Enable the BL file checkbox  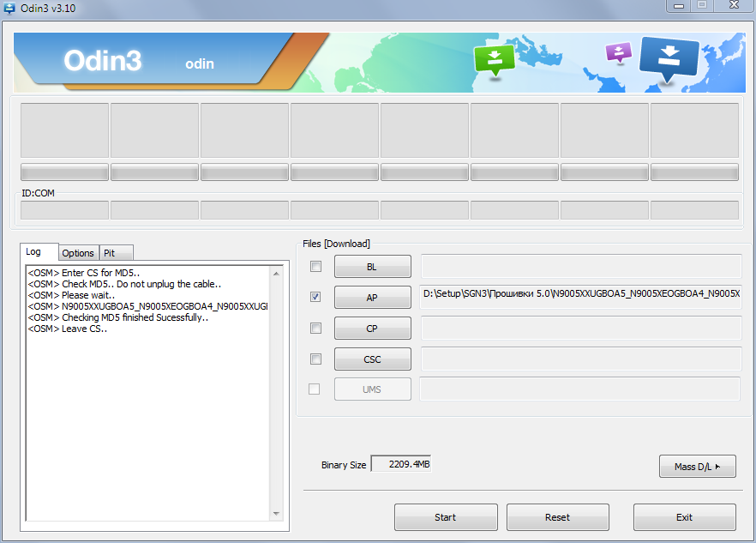[315, 267]
